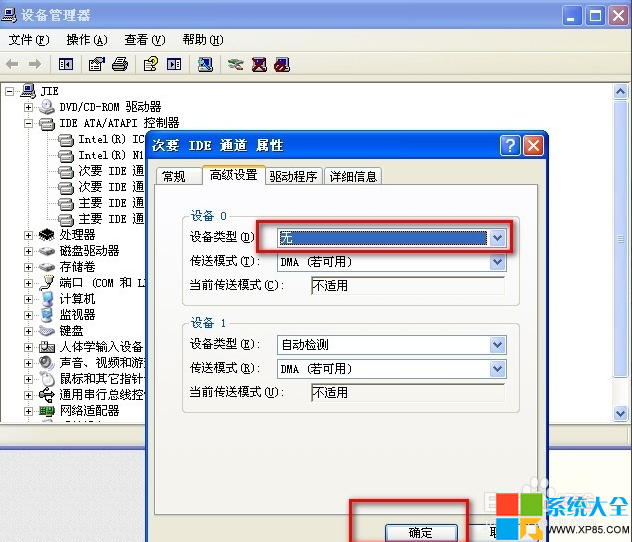
Task: Click the Disable device toolbar icon
Action: 282,65
